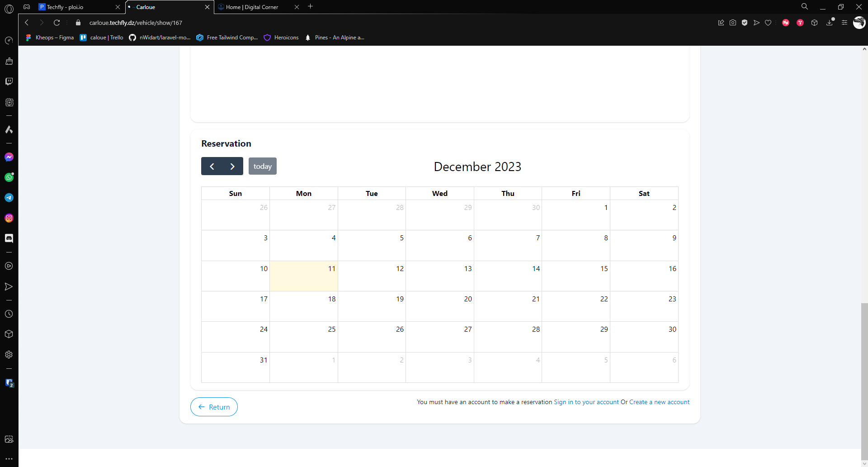Open the sidebar settings gear
The height and width of the screenshot is (467, 868).
click(x=9, y=355)
